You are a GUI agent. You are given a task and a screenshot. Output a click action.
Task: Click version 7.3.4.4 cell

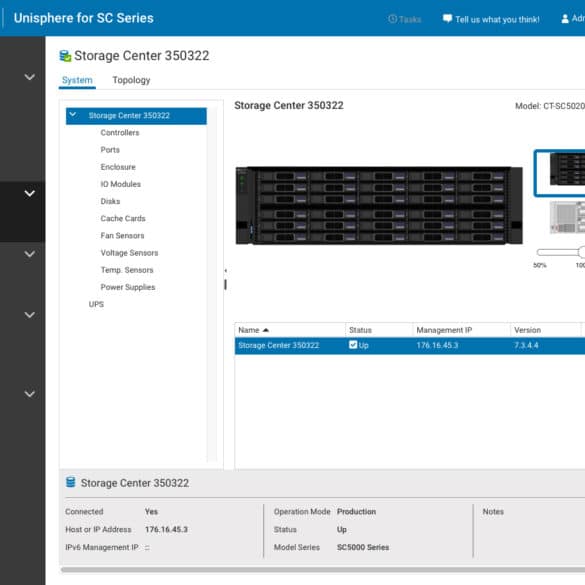[526, 345]
